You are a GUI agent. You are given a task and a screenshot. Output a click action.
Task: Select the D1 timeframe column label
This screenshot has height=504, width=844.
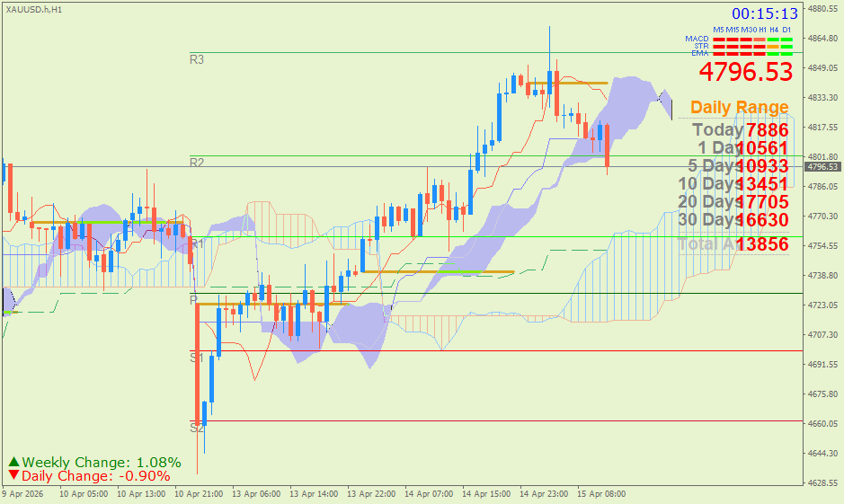786,30
